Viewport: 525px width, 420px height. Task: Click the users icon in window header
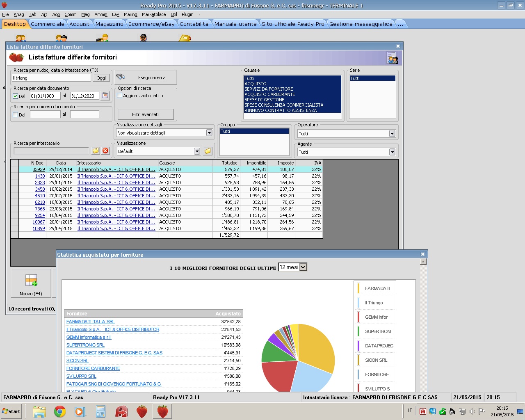(x=392, y=58)
